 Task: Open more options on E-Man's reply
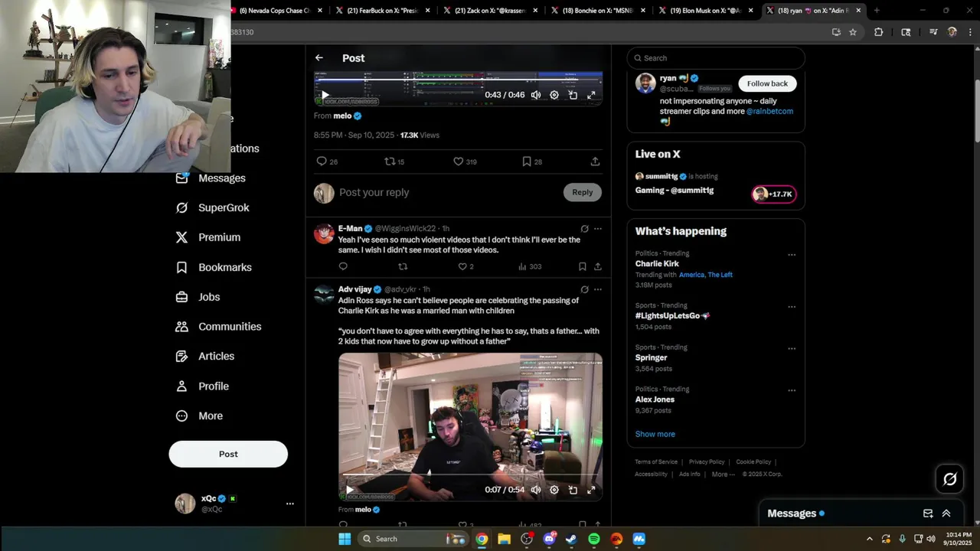point(598,228)
